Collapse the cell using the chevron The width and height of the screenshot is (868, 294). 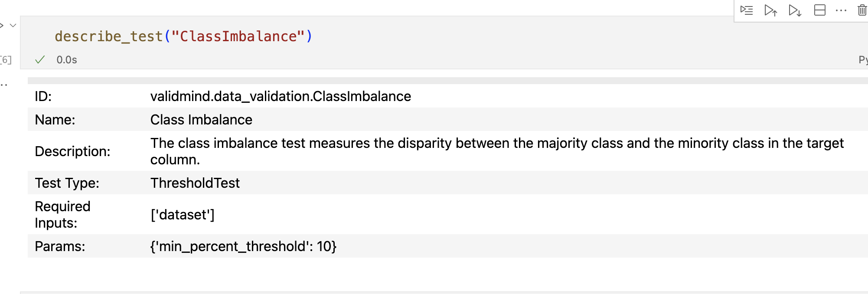(13, 25)
